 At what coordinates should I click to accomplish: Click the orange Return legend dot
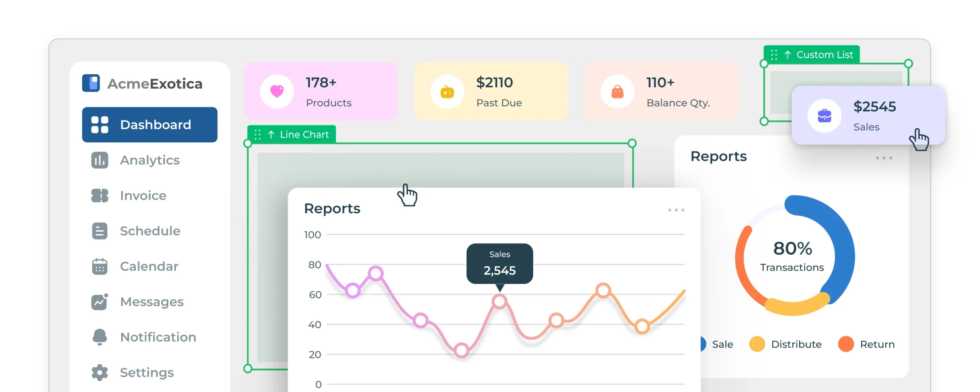click(846, 344)
